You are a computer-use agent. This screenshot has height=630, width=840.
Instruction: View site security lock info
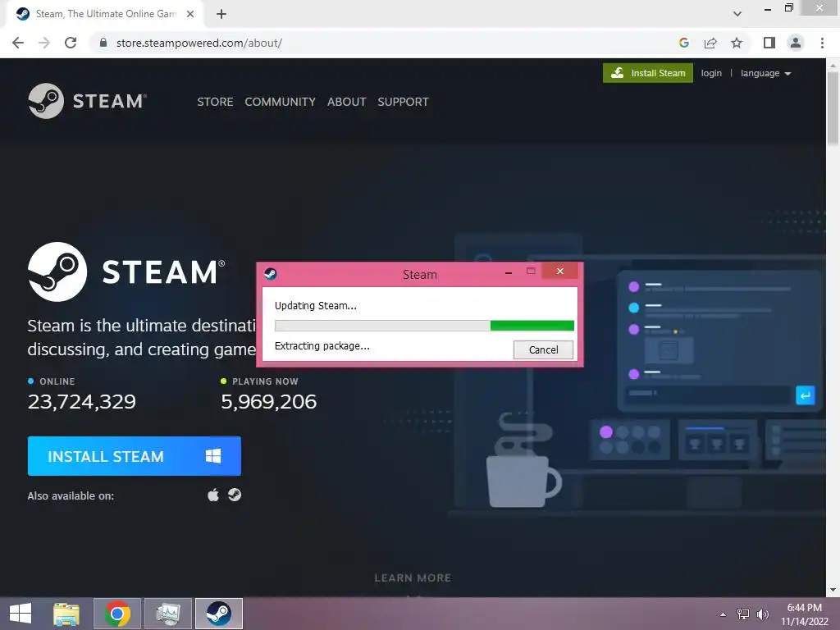(103, 43)
